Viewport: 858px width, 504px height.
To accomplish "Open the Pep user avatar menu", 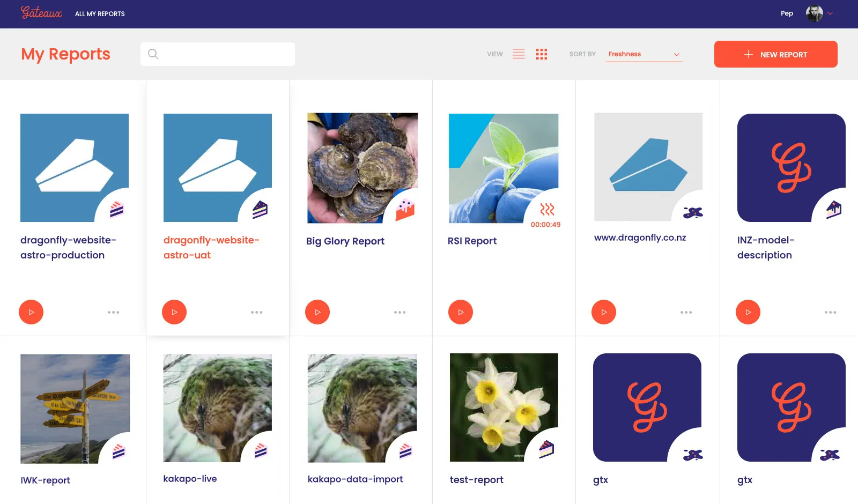I will tap(815, 13).
